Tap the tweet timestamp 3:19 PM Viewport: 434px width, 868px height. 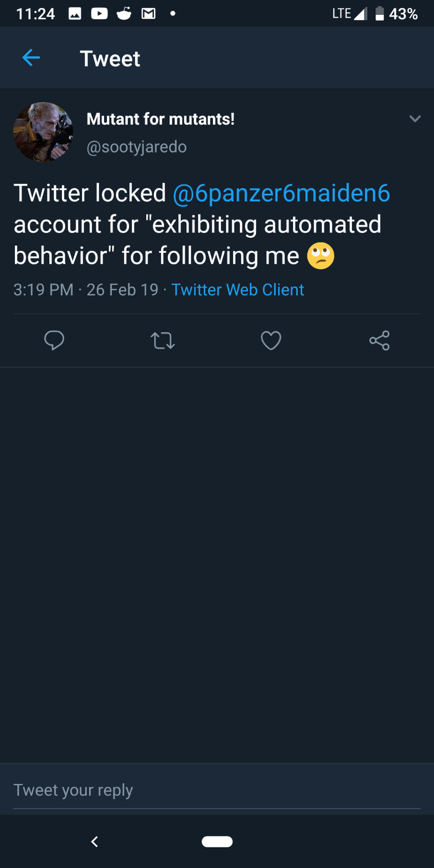coord(43,290)
